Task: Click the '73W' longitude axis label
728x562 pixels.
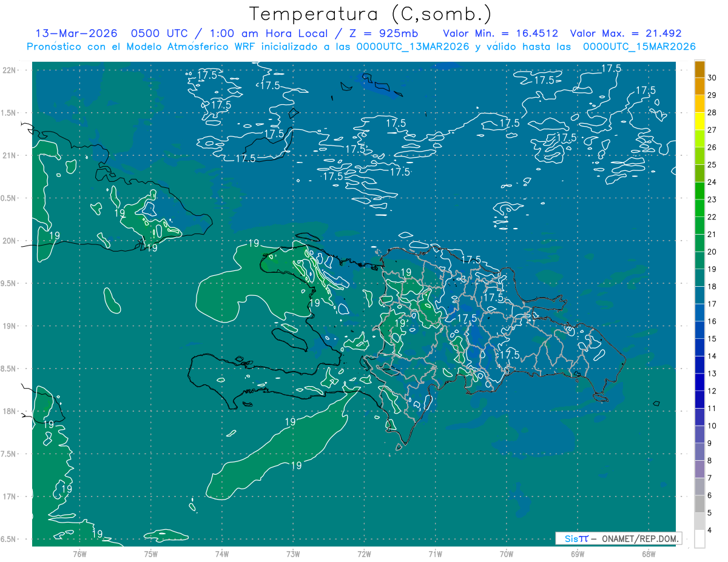Action: [x=293, y=554]
